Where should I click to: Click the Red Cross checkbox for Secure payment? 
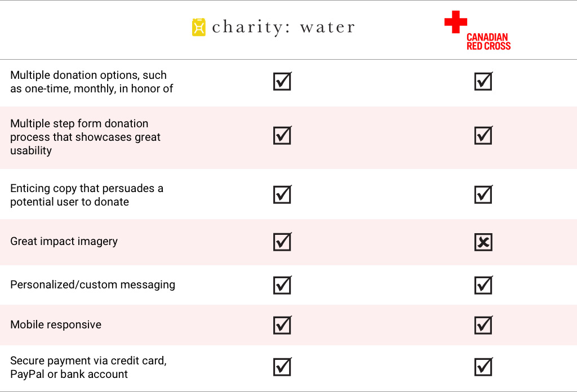483,367
